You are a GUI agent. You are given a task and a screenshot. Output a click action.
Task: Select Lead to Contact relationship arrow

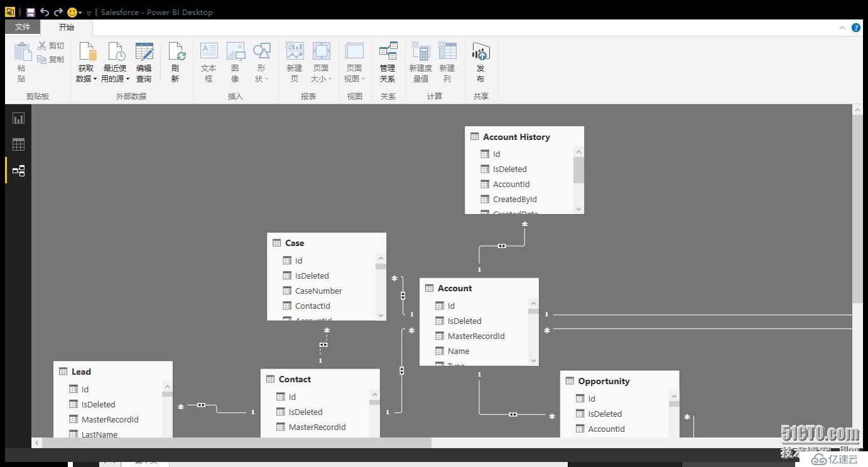coord(201,405)
